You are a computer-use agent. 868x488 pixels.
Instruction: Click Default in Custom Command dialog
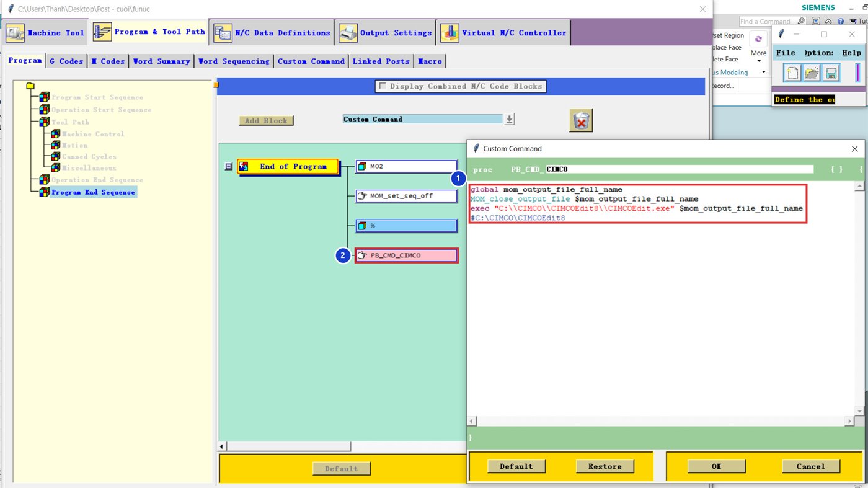coord(516,466)
